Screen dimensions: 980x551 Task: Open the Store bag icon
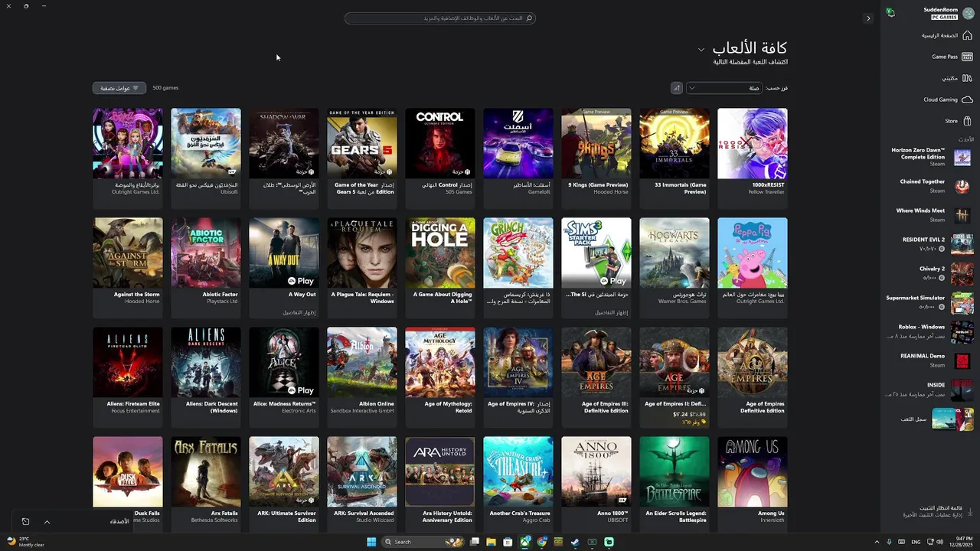click(x=967, y=121)
